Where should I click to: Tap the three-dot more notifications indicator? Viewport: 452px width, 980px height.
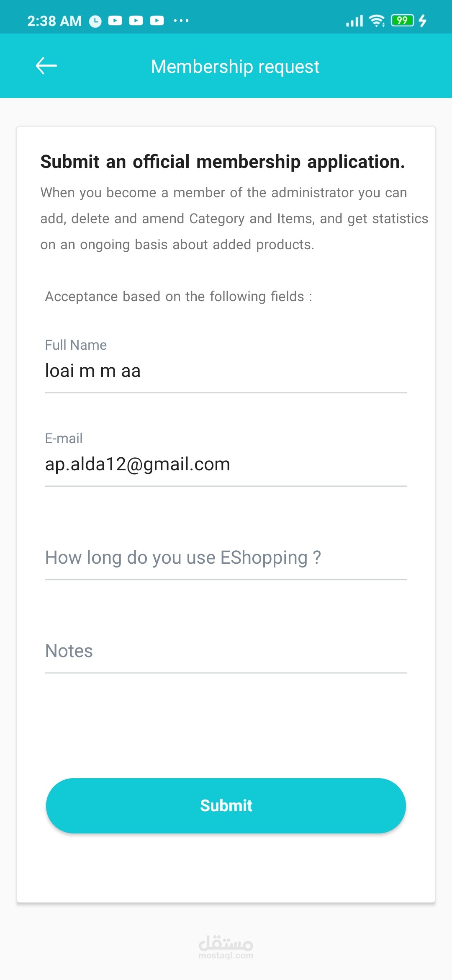181,21
